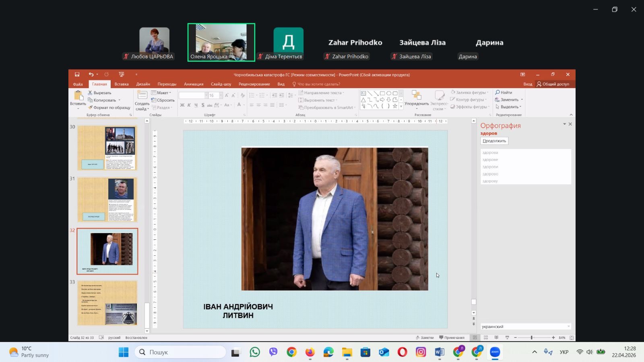Click the Save icon in PowerPoint toolbar
The height and width of the screenshot is (362, 644).
point(77,74)
